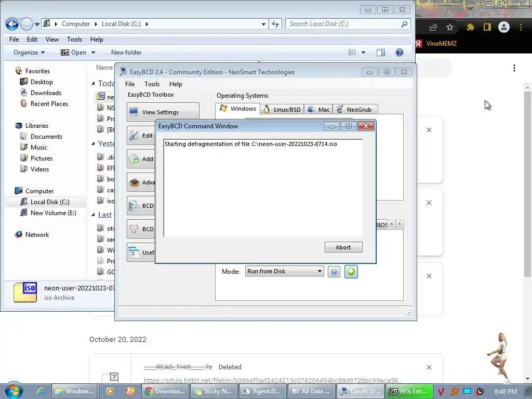Viewport: 532px width, 399px height.
Task: Remove the READ_THIS 7z download entry
Action: 429,367
